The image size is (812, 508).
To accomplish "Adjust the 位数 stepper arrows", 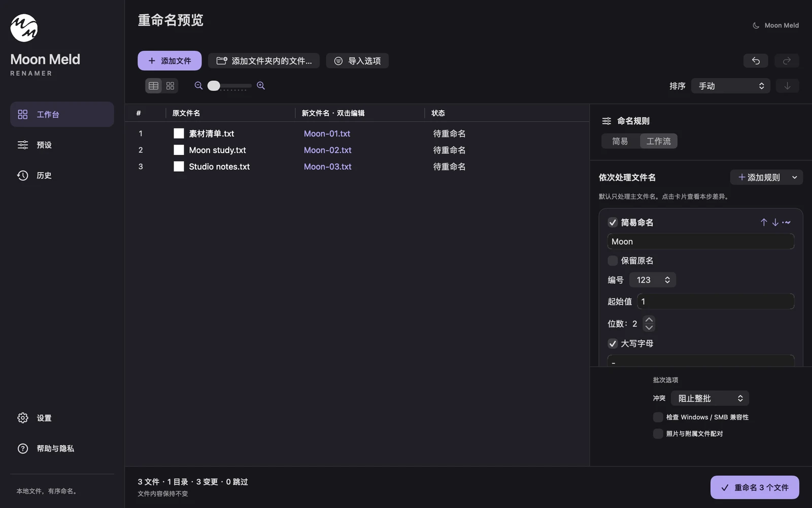I will [649, 324].
